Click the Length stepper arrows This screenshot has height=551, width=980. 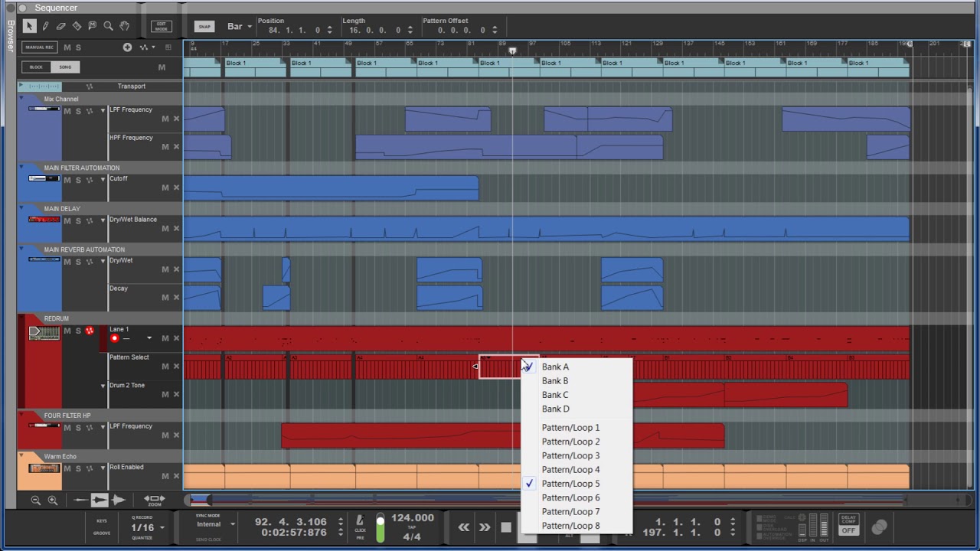tap(410, 31)
